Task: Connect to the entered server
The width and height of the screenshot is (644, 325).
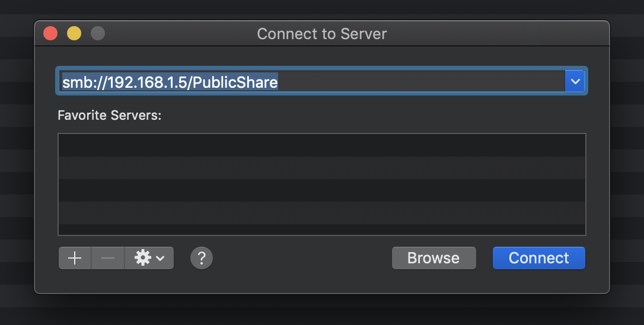Action: [x=538, y=258]
